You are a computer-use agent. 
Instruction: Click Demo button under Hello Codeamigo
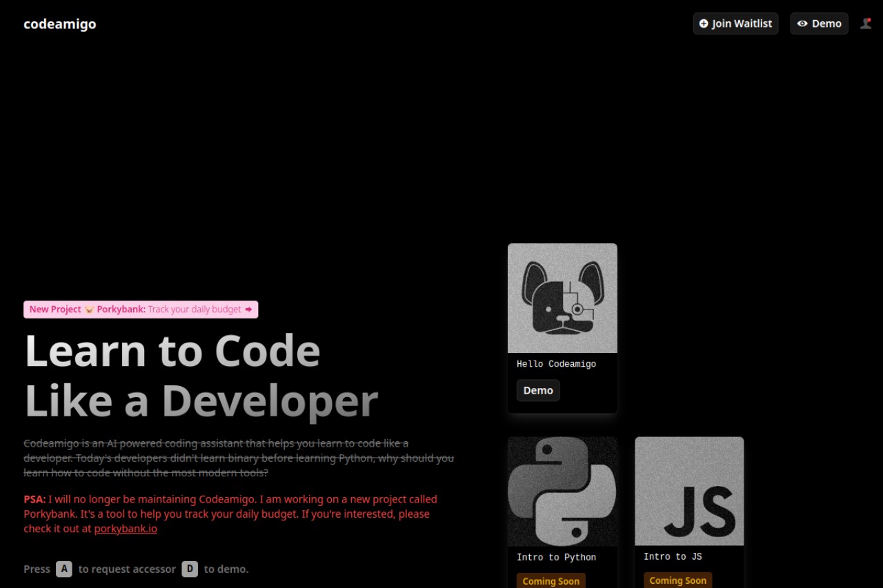538,390
